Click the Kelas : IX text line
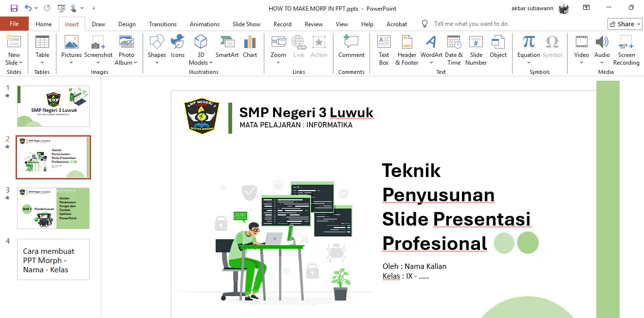644x318 pixels. [405, 276]
